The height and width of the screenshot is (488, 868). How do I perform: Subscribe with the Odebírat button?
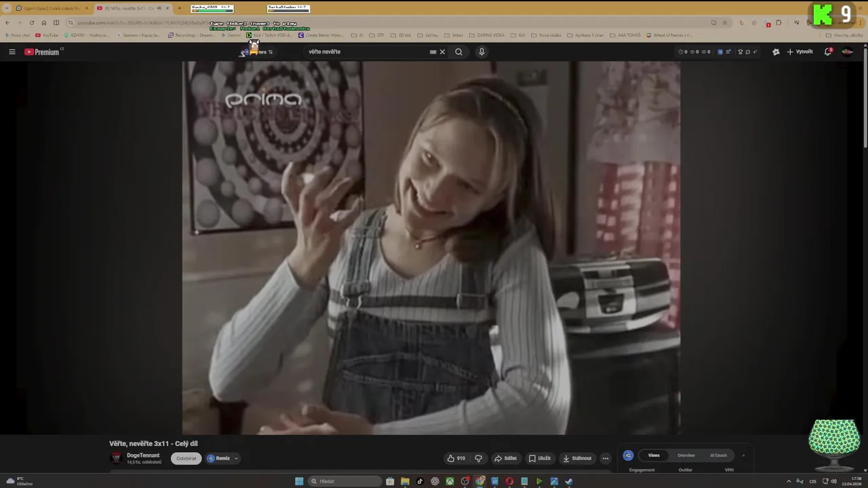tap(186, 458)
